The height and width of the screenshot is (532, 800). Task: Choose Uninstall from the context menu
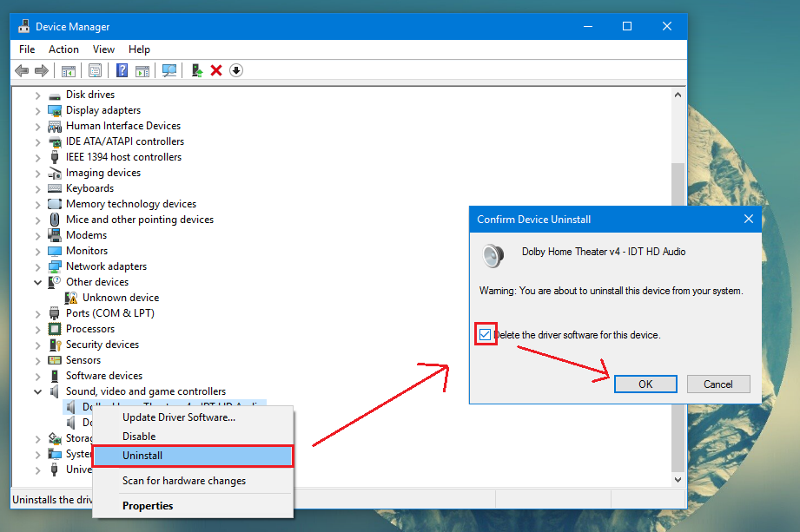[193, 456]
